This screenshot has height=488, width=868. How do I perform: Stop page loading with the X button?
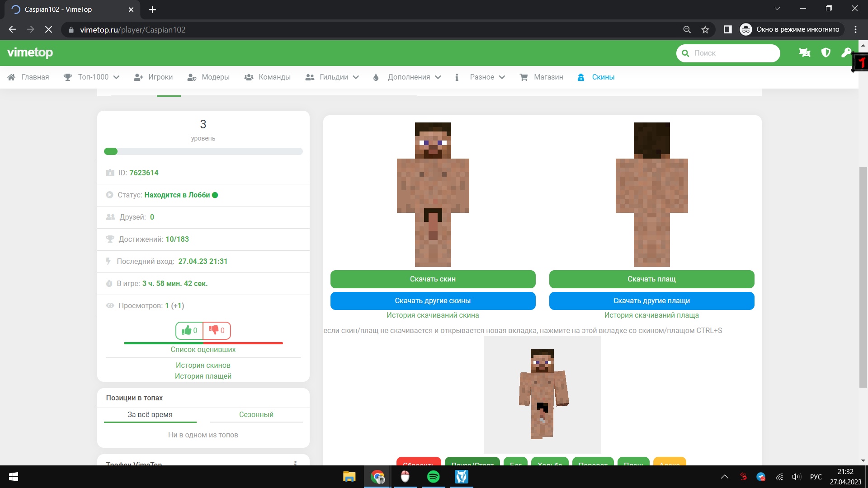point(48,30)
